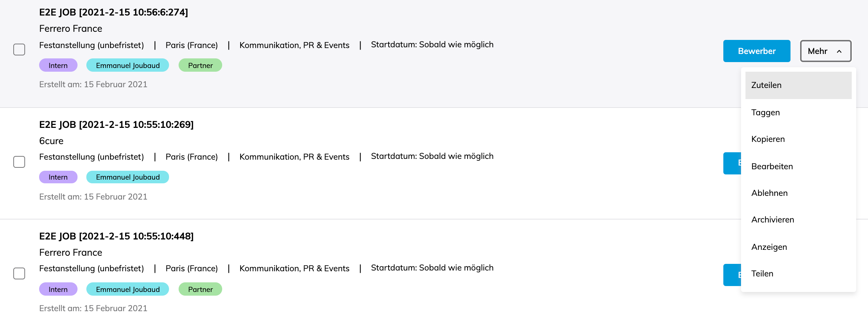Click the Intern tag of the 6cure job
The height and width of the screenshot is (323, 868).
[x=58, y=177]
